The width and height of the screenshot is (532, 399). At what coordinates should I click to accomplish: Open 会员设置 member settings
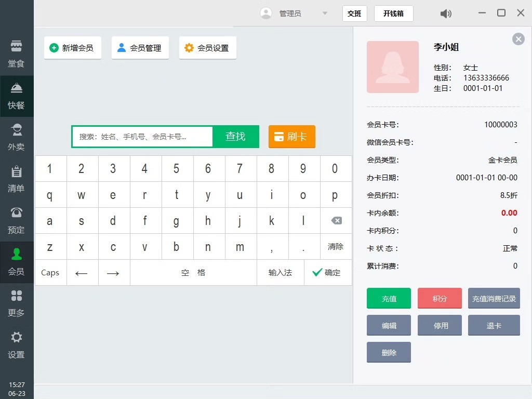[207, 48]
